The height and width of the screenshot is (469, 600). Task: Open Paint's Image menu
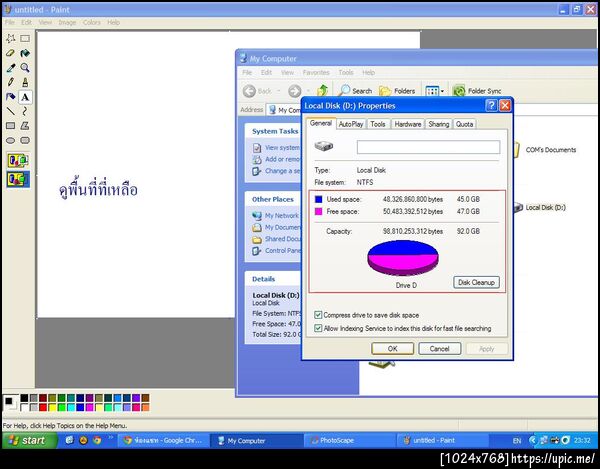coord(67,23)
